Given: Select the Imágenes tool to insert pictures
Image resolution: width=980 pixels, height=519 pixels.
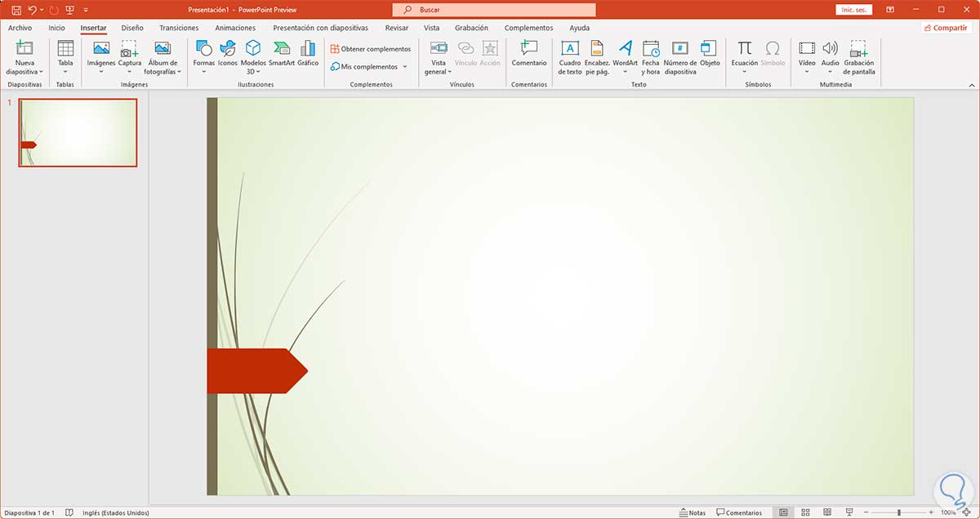Looking at the screenshot, I should pyautogui.click(x=100, y=57).
